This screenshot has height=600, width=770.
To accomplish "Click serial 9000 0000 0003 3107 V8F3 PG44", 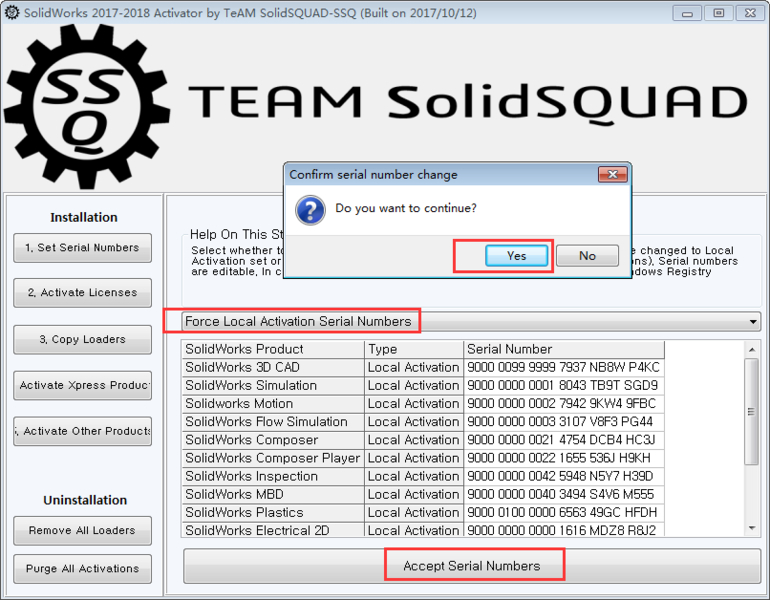I will (564, 422).
